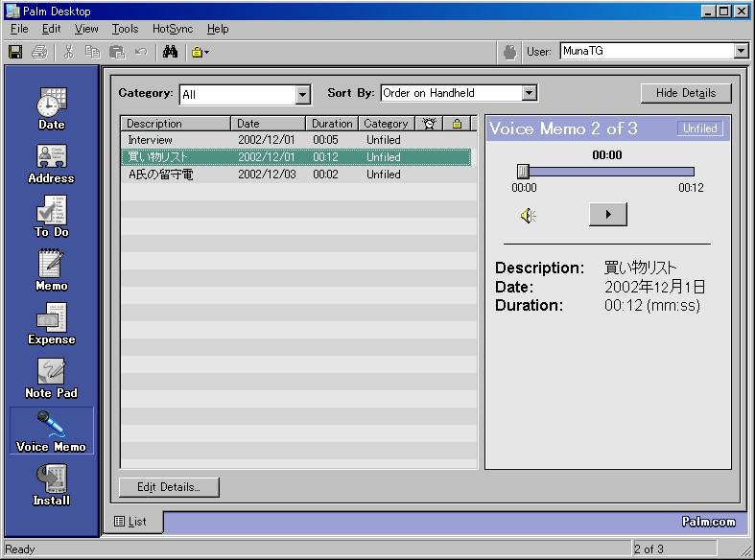The image size is (755, 560).
Task: Sort by the Description column header
Action: (x=176, y=124)
